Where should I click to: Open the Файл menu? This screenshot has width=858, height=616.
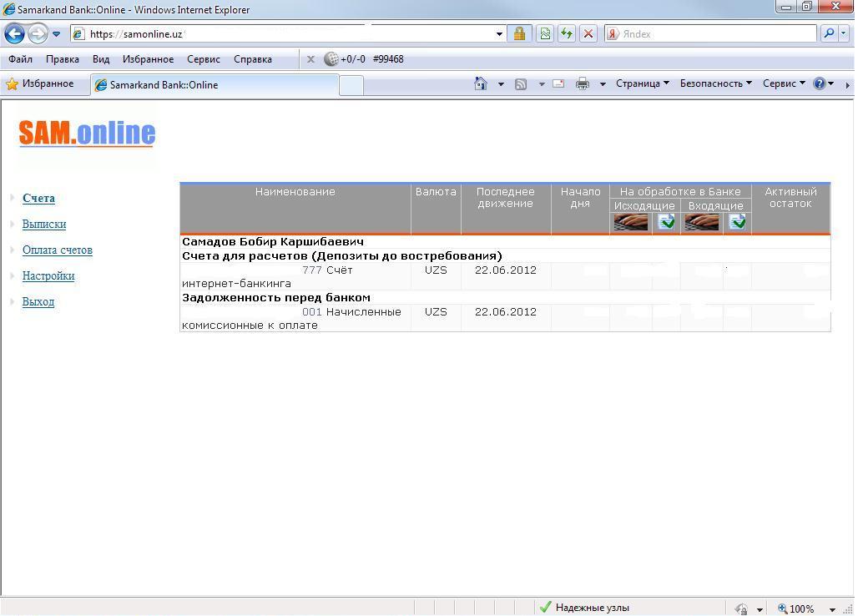point(20,59)
